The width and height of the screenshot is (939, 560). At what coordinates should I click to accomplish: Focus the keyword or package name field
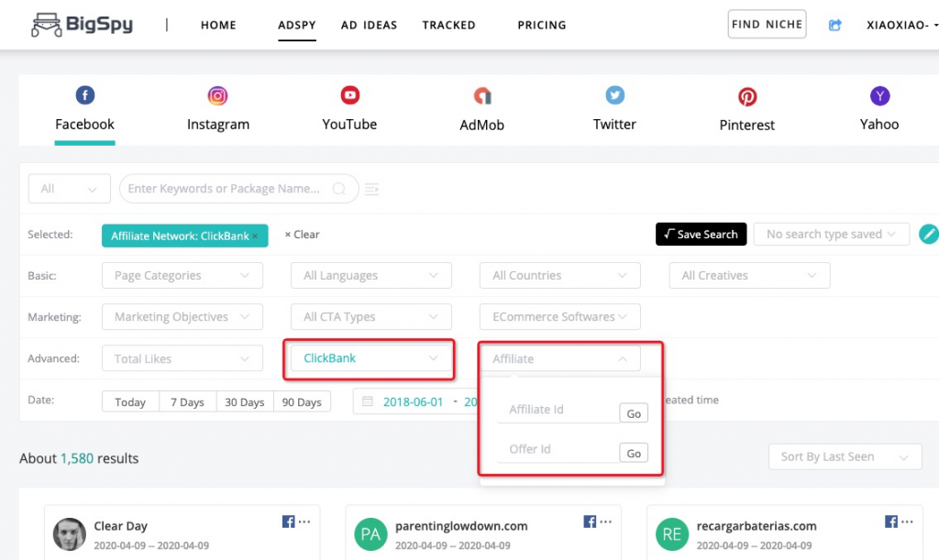tap(239, 189)
